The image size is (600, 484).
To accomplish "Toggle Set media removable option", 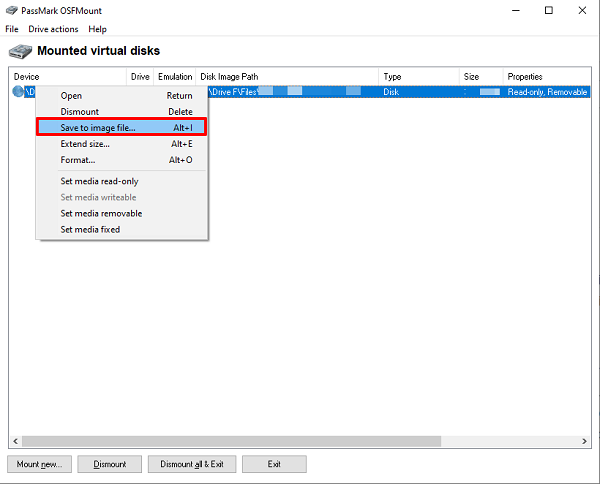I will (122, 213).
